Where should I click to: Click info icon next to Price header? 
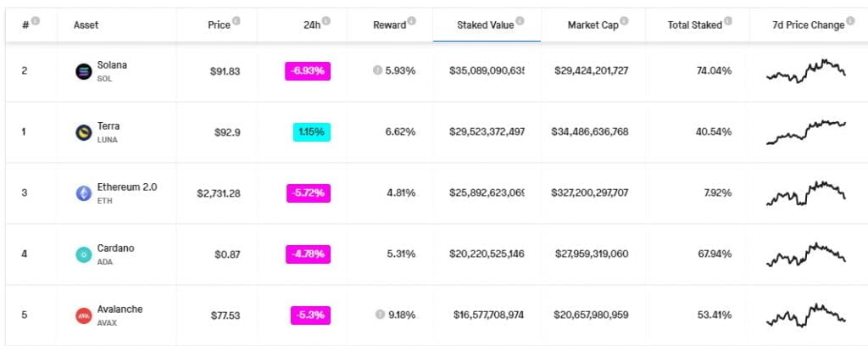point(236,21)
